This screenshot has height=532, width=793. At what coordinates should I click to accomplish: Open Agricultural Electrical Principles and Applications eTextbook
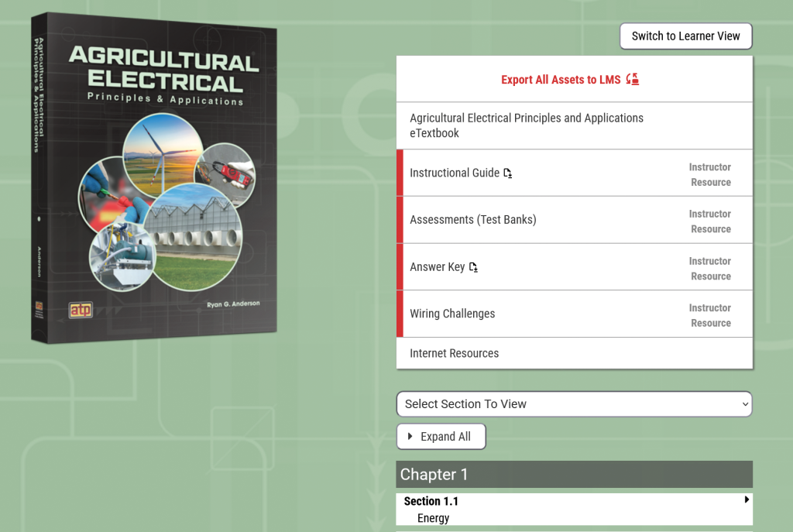click(x=527, y=125)
